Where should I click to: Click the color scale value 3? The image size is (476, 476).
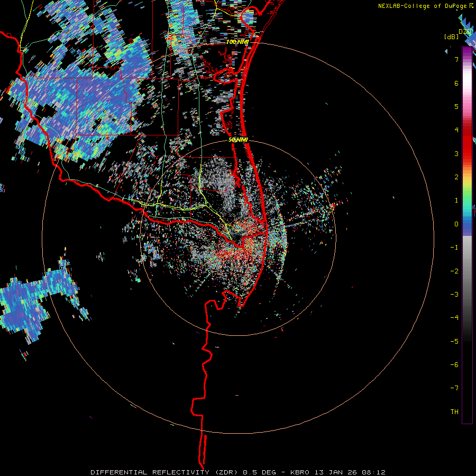456,153
